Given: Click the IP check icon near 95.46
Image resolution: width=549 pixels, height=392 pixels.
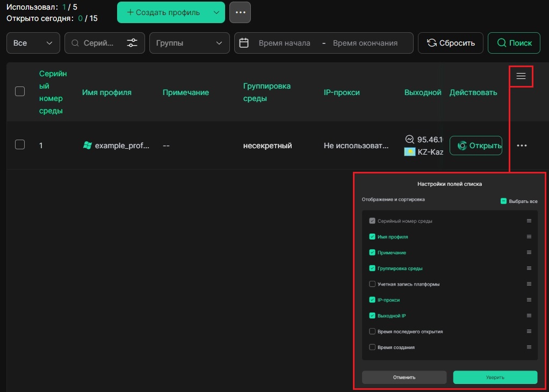Looking at the screenshot, I should [409, 139].
